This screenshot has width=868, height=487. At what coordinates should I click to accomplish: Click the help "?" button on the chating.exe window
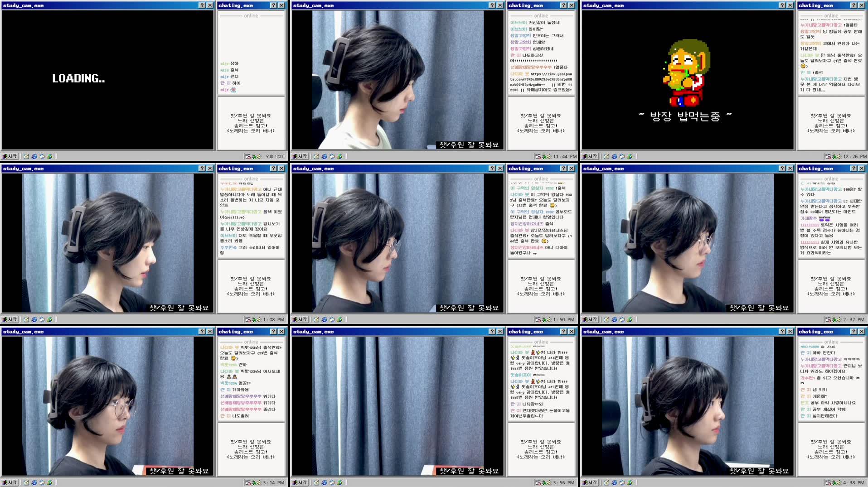[x=273, y=5]
